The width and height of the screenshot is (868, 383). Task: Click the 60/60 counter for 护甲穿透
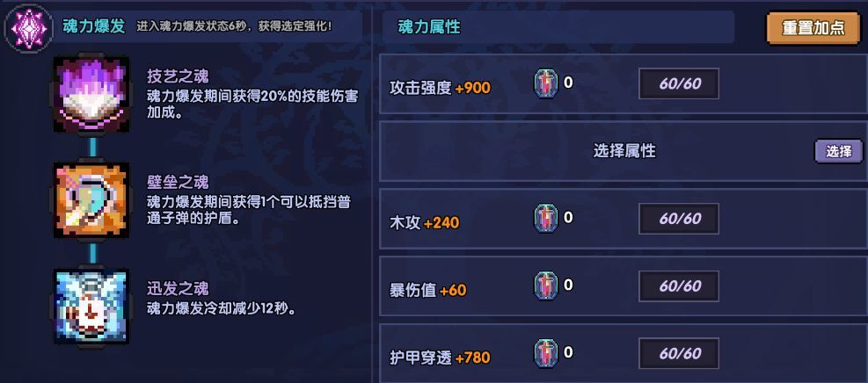[x=679, y=354]
